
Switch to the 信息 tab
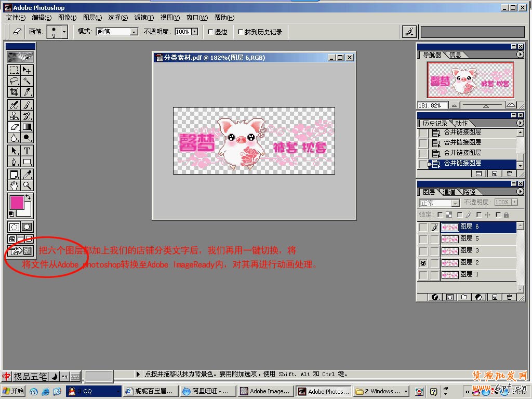coord(455,55)
